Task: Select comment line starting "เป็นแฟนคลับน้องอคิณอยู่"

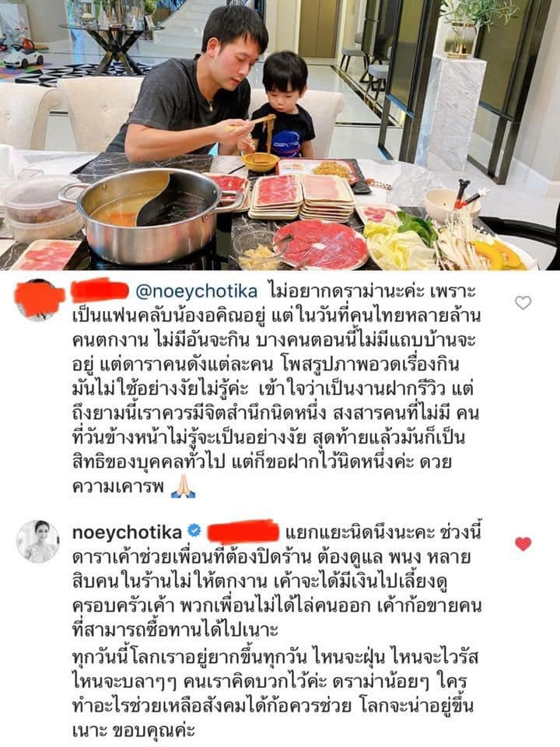Action: coord(276,315)
